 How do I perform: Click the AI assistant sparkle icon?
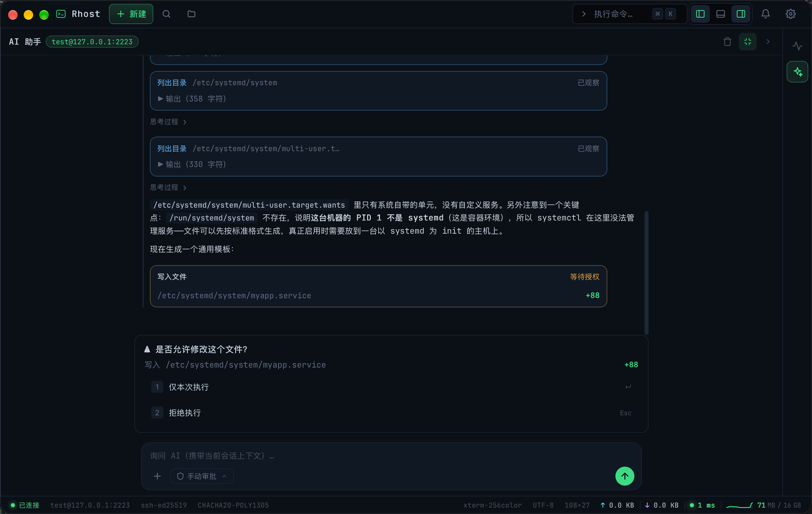797,72
